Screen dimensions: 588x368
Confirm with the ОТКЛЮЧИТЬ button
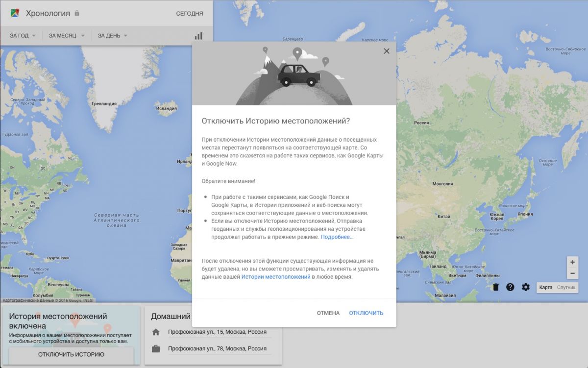click(366, 313)
